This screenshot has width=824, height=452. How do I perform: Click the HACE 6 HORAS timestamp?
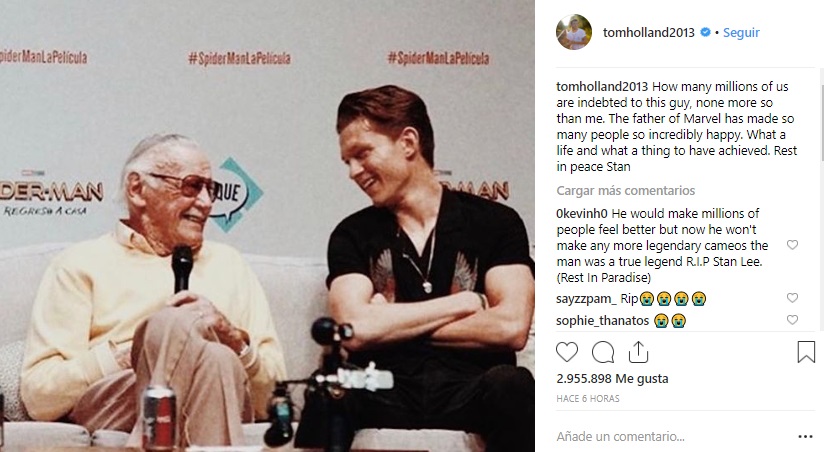pos(587,399)
